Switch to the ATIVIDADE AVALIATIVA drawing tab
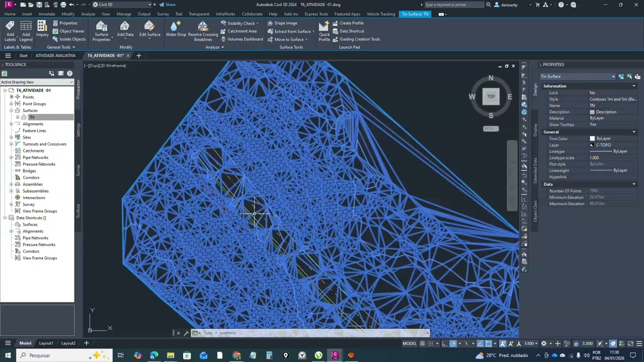Viewport: 644px width, 362px height. (55, 55)
